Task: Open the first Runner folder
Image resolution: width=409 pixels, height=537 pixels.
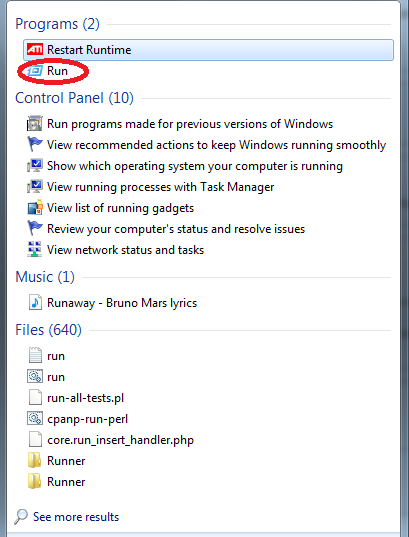Action: pos(66,461)
